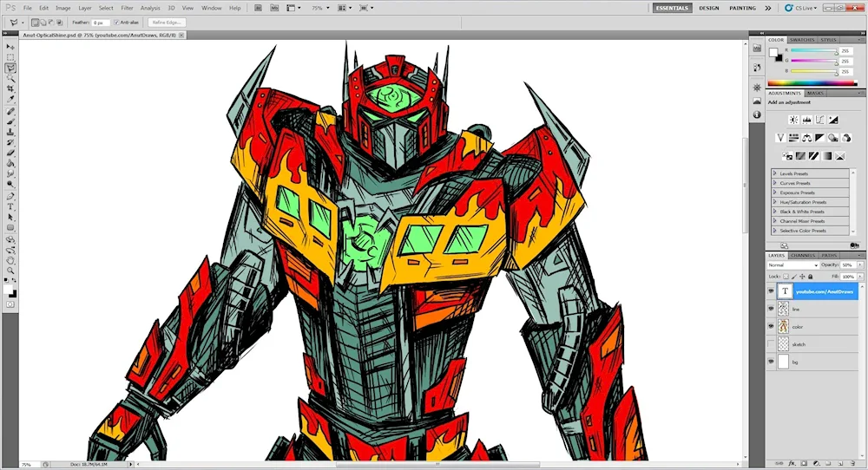Image resolution: width=868 pixels, height=470 pixels.
Task: Select the Quick Selection tool
Action: 10,79
